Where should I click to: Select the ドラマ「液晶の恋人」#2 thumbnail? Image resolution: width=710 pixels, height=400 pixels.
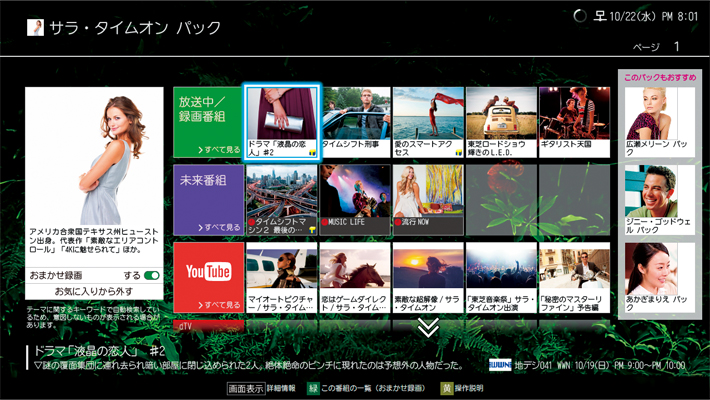[282, 122]
